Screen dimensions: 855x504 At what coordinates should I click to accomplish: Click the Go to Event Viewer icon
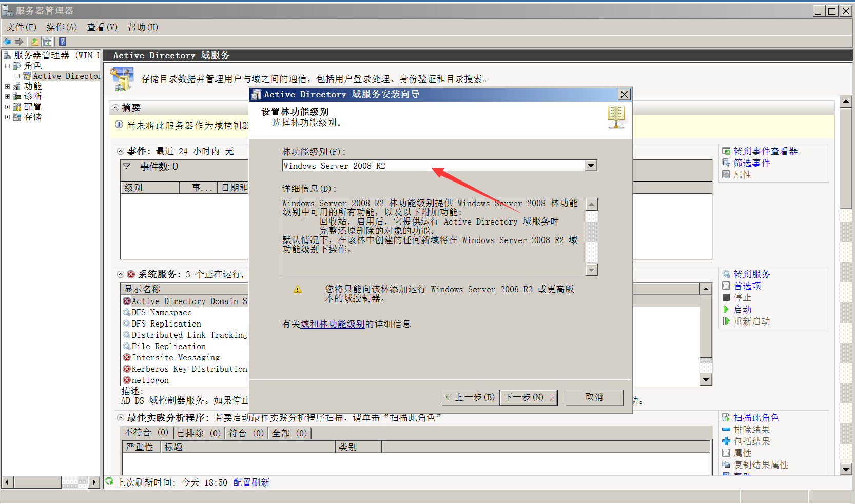coord(726,151)
